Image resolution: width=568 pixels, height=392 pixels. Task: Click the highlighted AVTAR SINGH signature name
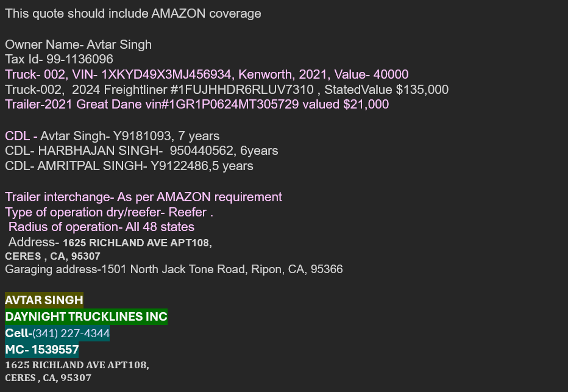(44, 300)
